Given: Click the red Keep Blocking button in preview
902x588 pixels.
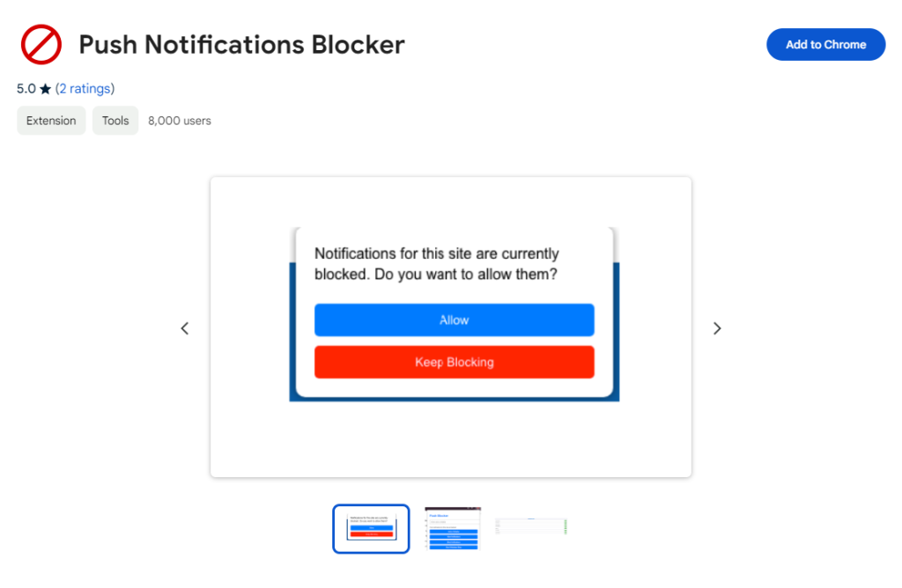Looking at the screenshot, I should point(454,362).
